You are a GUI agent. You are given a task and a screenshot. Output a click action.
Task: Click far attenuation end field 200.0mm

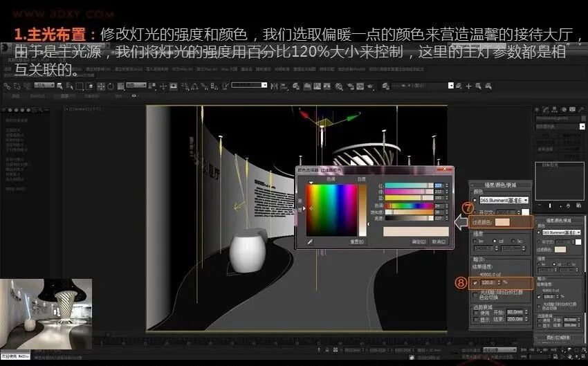click(515, 319)
